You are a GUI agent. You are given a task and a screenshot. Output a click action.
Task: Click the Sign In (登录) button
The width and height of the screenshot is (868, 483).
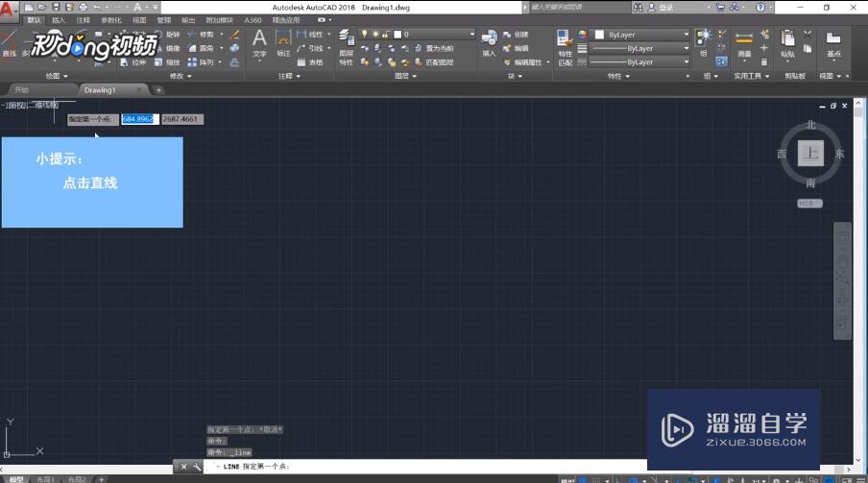click(x=663, y=7)
